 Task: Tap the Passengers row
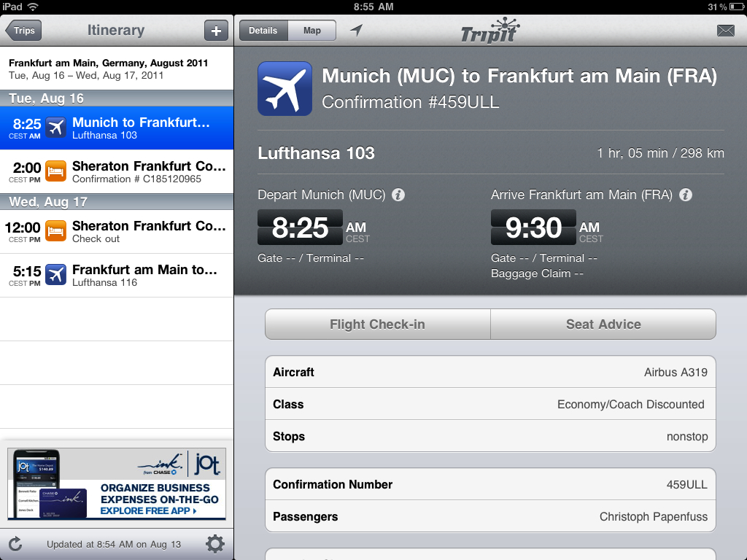(x=489, y=516)
